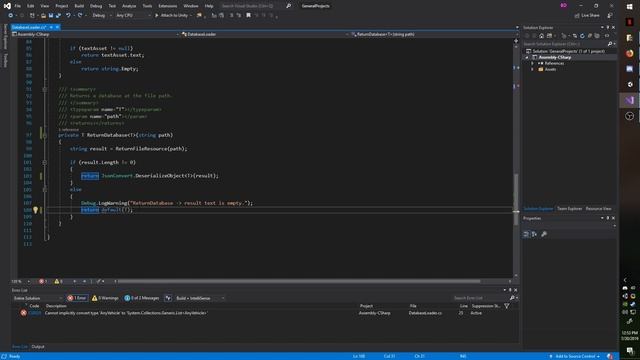The image size is (640, 360).
Task: Open the Analyze menu
Action: coord(129,6)
